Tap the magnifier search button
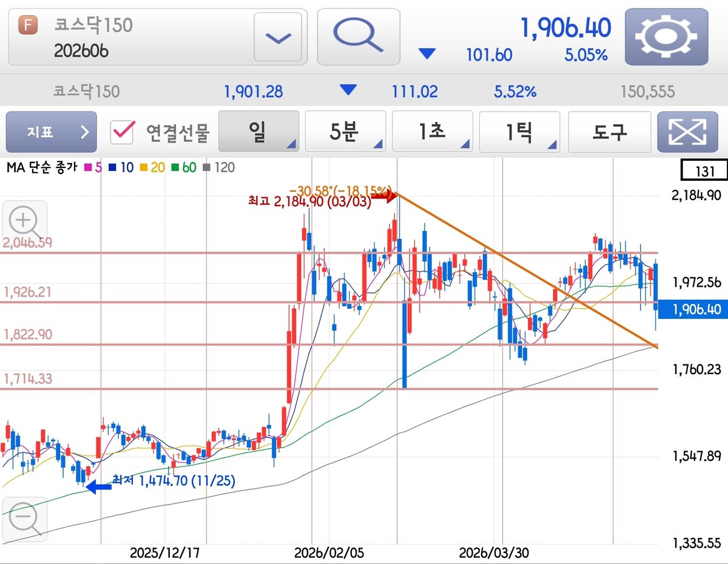Viewport: 728px width, 564px height. tap(359, 37)
